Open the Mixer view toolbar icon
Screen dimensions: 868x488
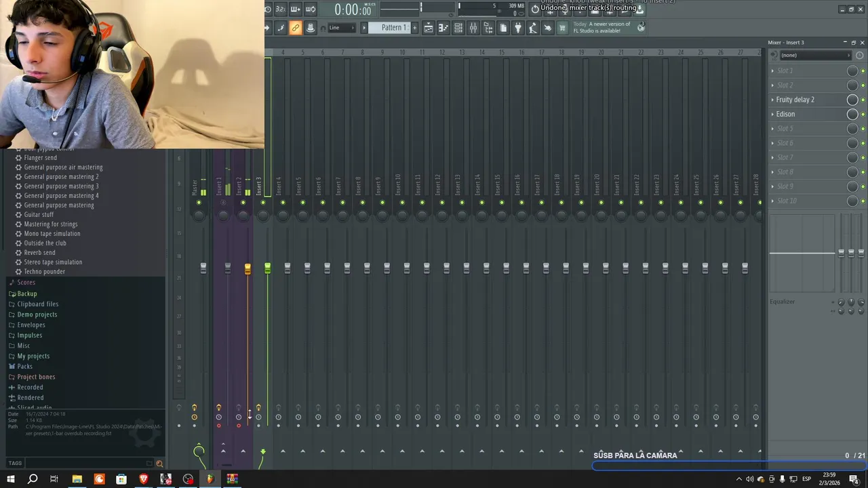[x=473, y=28]
